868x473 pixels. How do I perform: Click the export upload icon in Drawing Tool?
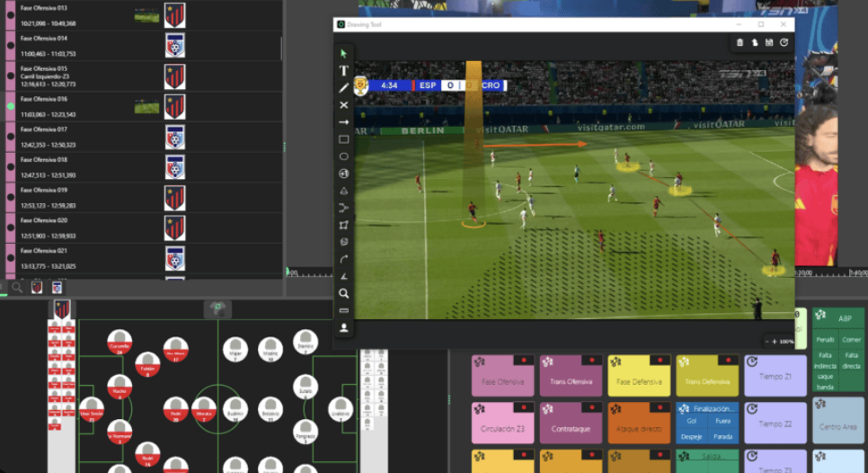(x=755, y=42)
